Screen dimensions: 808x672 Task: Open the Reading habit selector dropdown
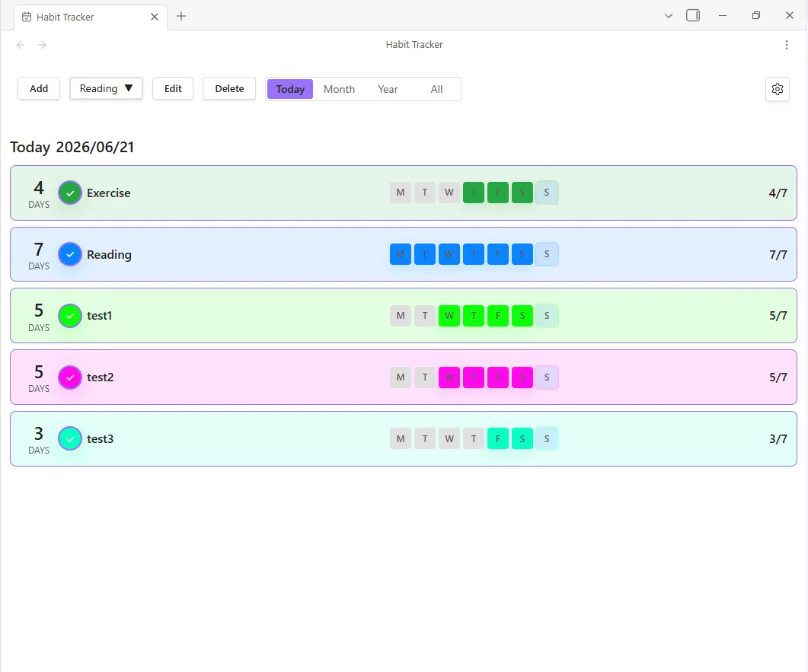[x=106, y=88]
